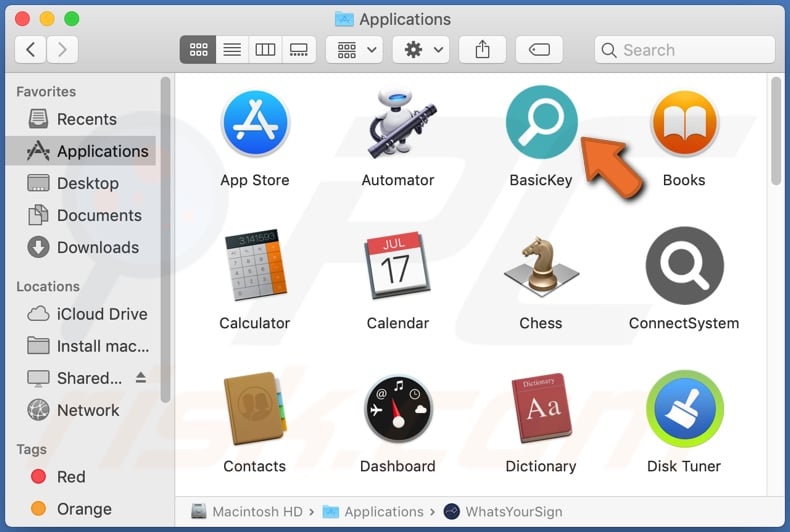Click Applications in the path bar
The image size is (790, 532).
pyautogui.click(x=373, y=512)
